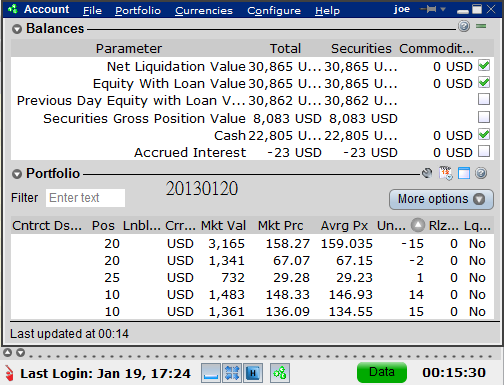This screenshot has width=504, height=385.
Task: Click the green equals icon in Balances header
Action: pyautogui.click(x=481, y=26)
